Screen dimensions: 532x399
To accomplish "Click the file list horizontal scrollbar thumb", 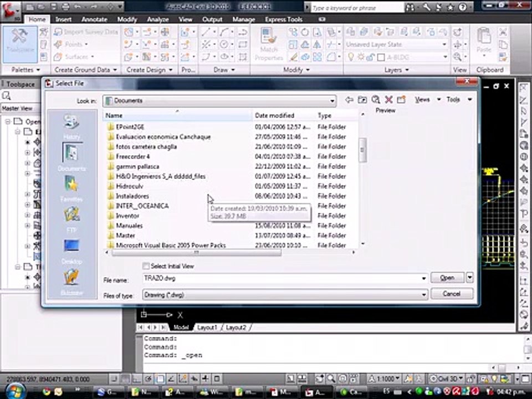I will pos(196,253).
